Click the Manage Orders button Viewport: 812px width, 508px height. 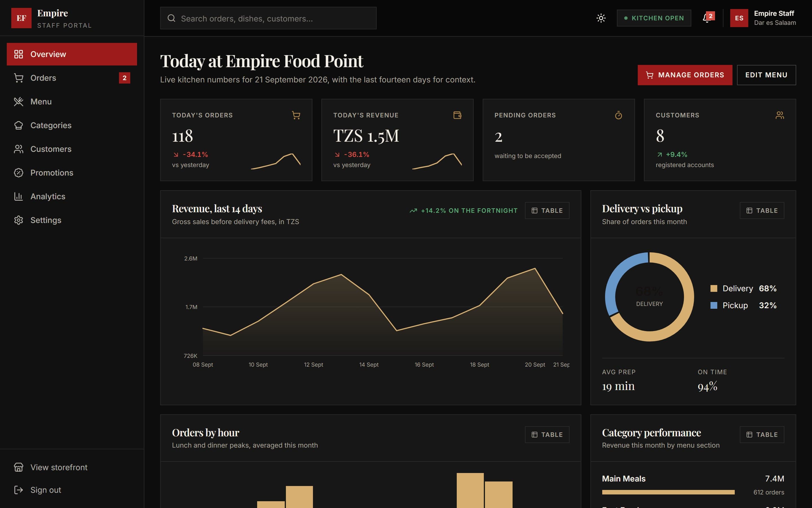tap(685, 75)
